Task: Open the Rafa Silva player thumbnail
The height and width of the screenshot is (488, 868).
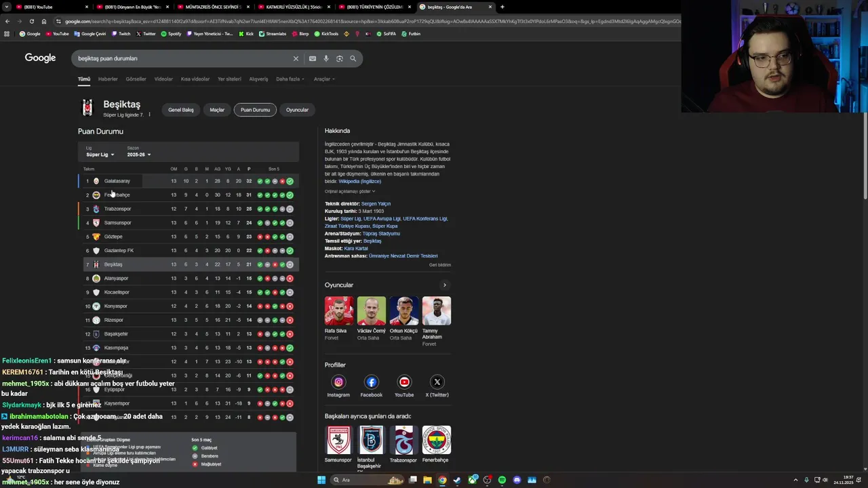Action: tap(339, 311)
